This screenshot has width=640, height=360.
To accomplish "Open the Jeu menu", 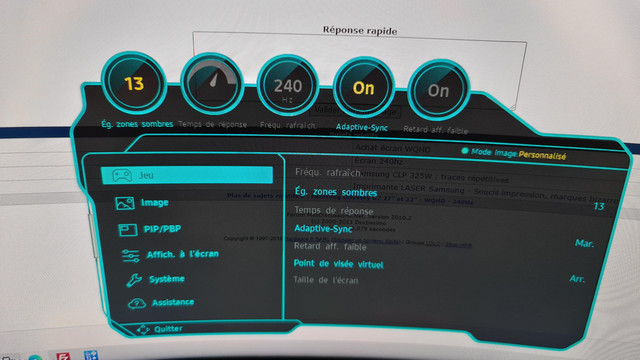I will pos(187,175).
